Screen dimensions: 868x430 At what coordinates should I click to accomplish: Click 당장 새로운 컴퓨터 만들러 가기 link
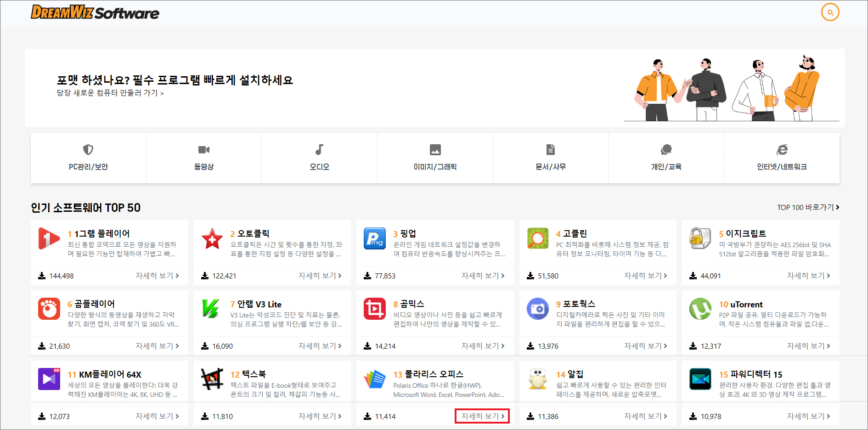[110, 93]
